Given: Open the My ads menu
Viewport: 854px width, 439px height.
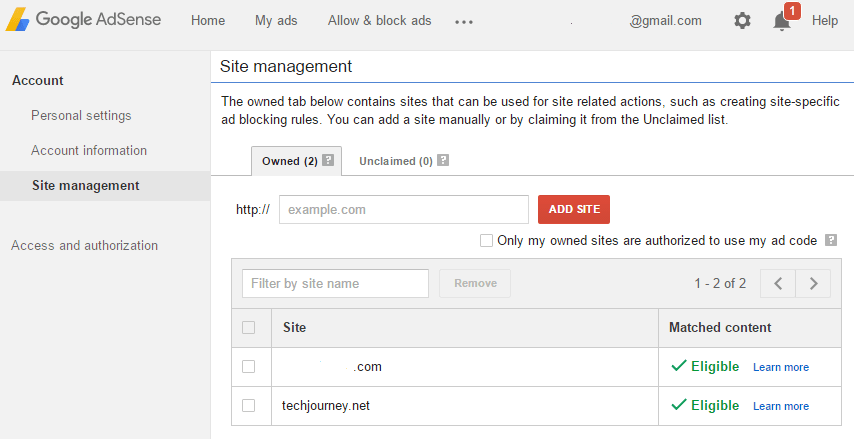Looking at the screenshot, I should pos(276,21).
